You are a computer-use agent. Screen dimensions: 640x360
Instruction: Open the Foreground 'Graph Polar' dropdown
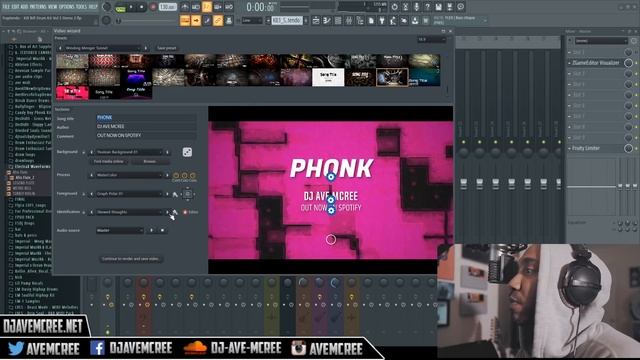click(129, 194)
